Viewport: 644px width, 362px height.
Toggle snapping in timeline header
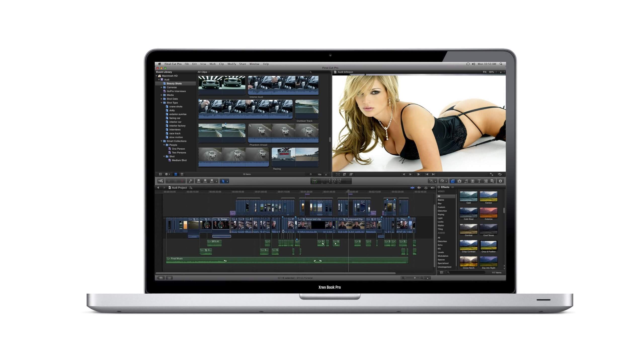point(433,188)
